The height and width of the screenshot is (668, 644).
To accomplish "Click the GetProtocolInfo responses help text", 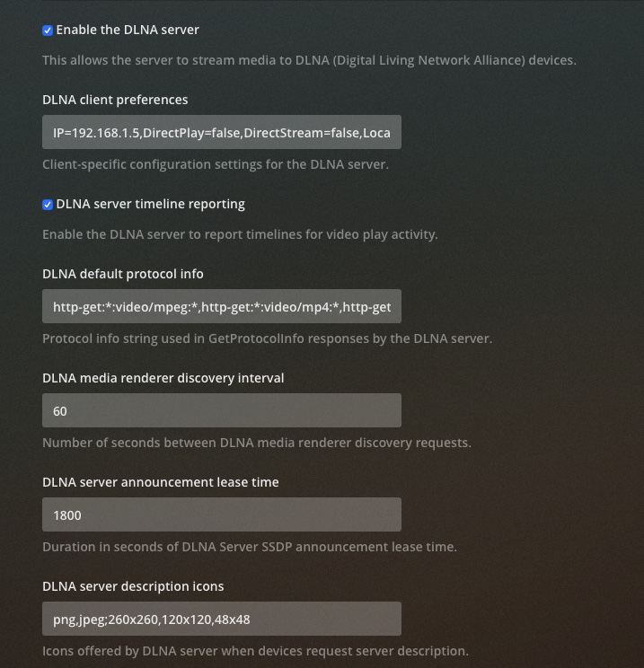I will point(267,339).
